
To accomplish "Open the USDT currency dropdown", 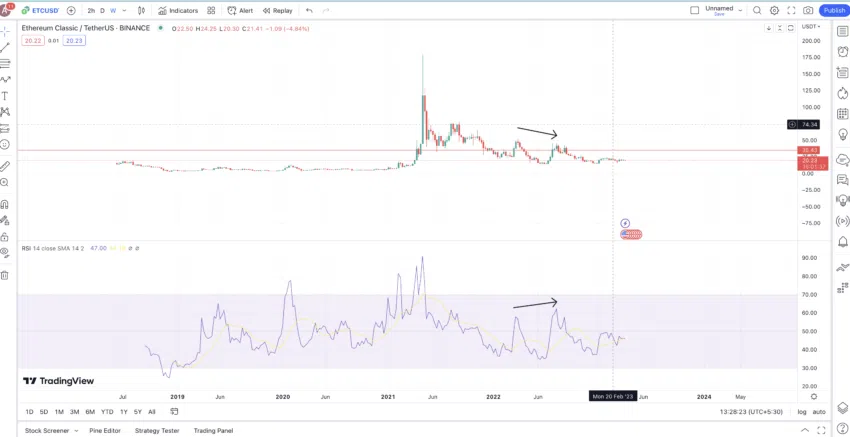I will (x=811, y=27).
